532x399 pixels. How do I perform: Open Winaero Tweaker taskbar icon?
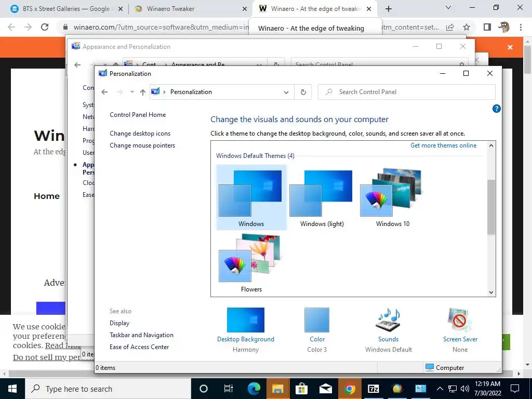click(397, 389)
